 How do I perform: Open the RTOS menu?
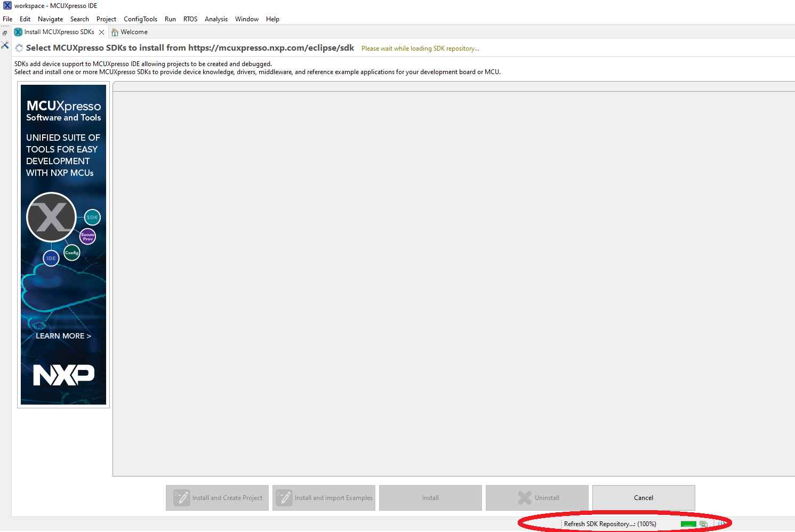(190, 19)
